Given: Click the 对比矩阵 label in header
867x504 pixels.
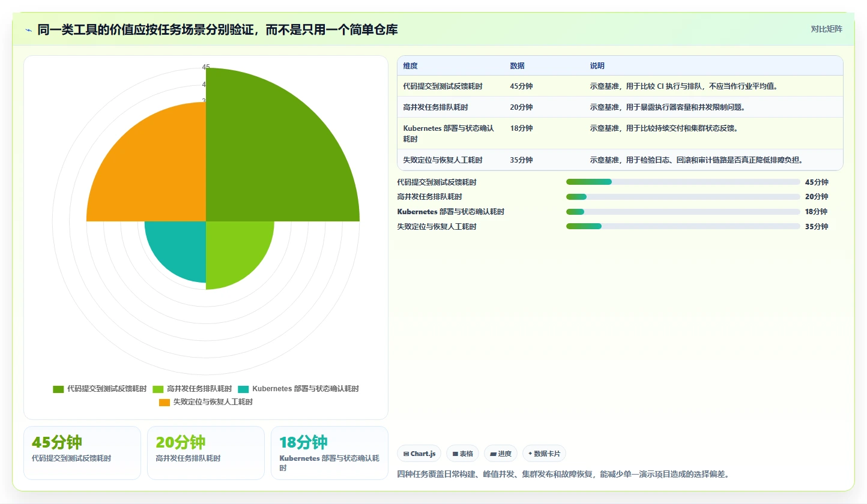Looking at the screenshot, I should tap(826, 29).
